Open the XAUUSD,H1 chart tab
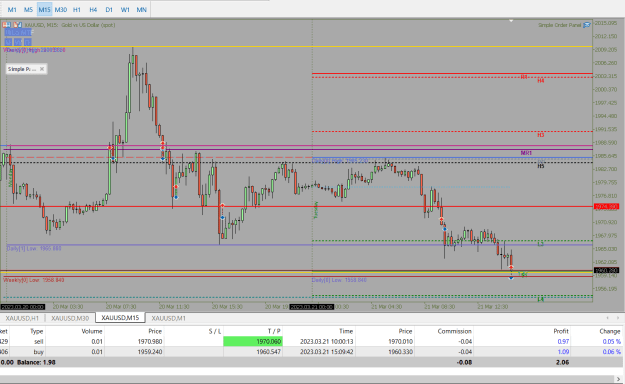This screenshot has height=384, width=625. (22, 318)
